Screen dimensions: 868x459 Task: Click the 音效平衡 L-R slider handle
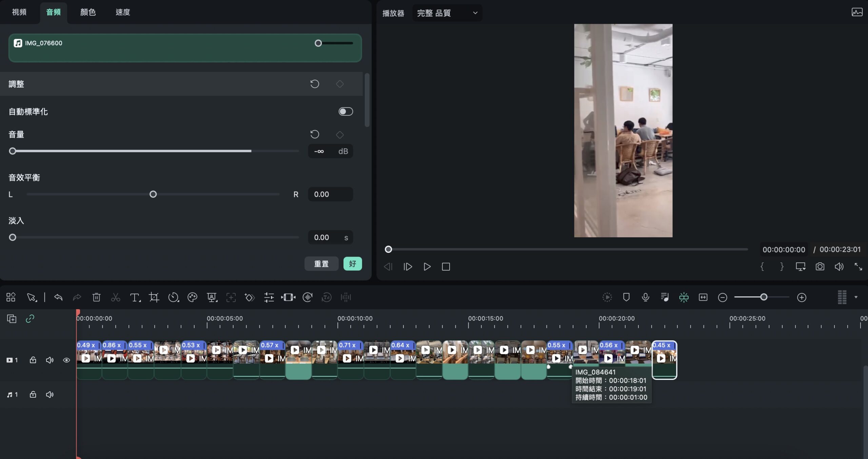153,194
